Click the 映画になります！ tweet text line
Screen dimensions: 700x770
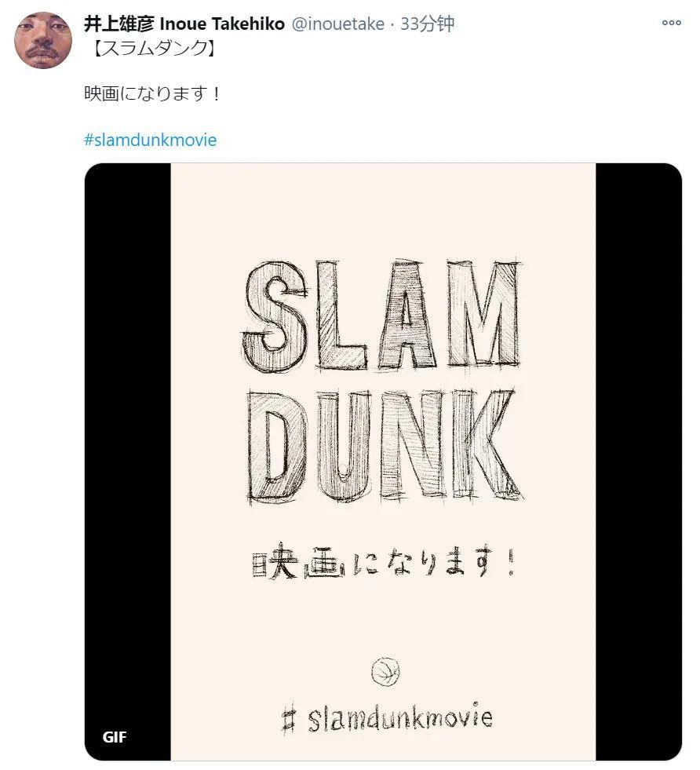(154, 93)
